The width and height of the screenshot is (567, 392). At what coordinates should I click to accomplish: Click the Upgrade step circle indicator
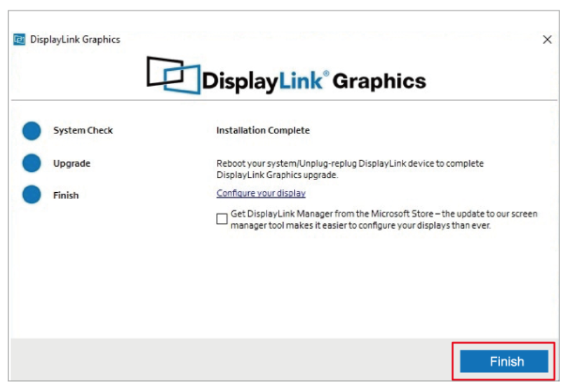[x=31, y=164]
